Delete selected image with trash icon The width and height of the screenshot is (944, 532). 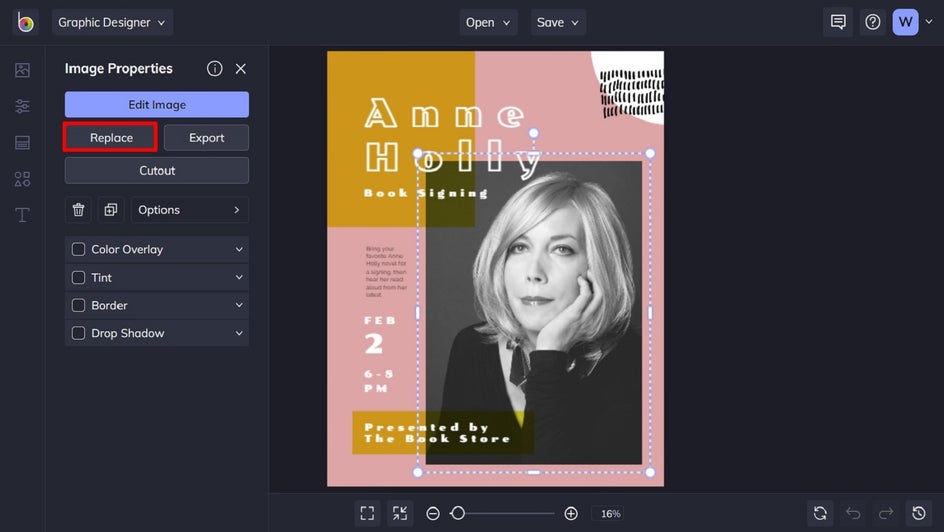(x=78, y=210)
